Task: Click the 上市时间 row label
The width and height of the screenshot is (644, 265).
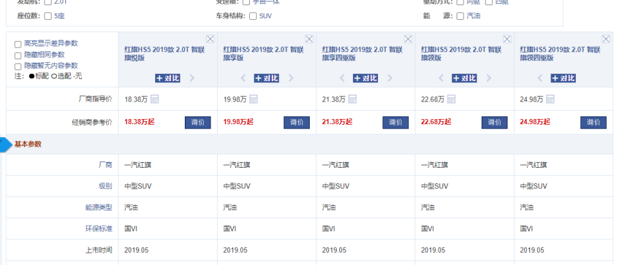Action: (x=99, y=250)
